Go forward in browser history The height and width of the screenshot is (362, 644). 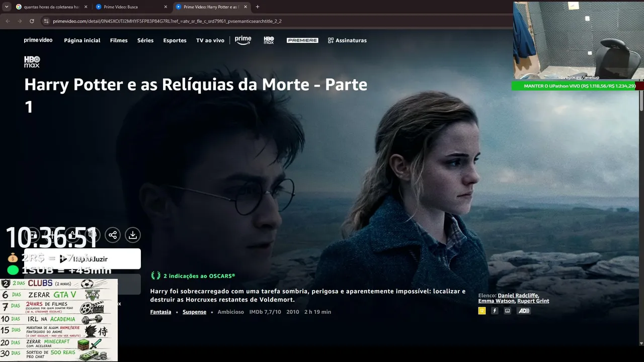(x=20, y=21)
